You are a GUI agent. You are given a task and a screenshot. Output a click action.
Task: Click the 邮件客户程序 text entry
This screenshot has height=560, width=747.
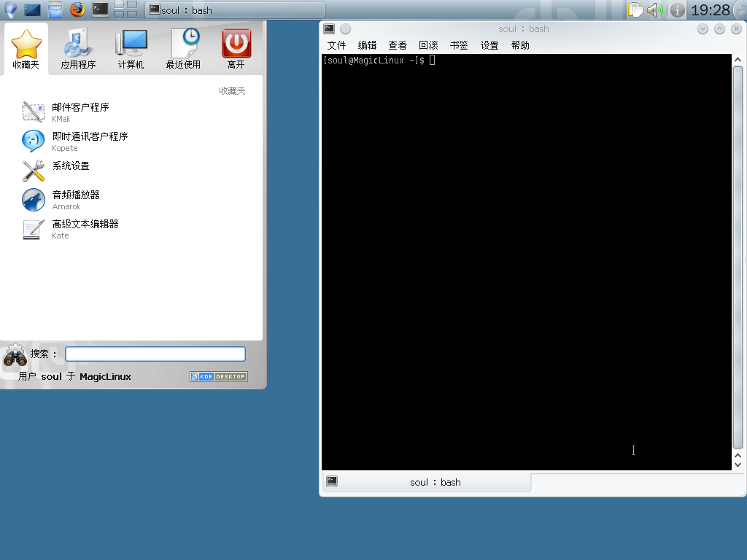point(80,107)
